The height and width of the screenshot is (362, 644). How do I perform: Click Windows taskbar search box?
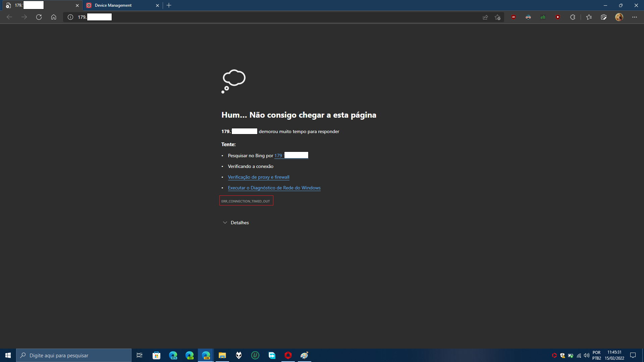pos(74,355)
